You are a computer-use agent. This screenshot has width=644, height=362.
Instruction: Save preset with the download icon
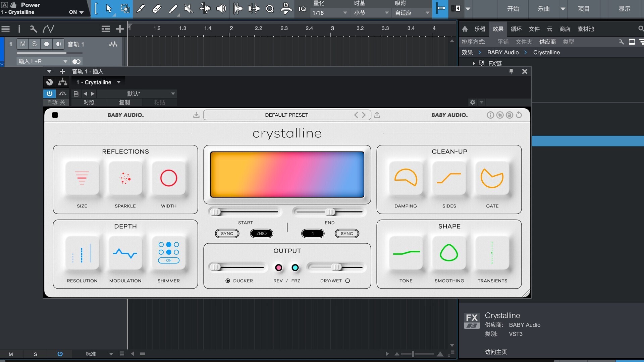[196, 115]
